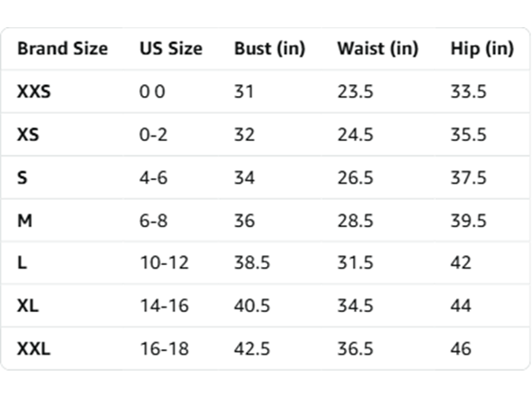
Task: Click the bust value 38.5 cell
Action: coord(252,262)
